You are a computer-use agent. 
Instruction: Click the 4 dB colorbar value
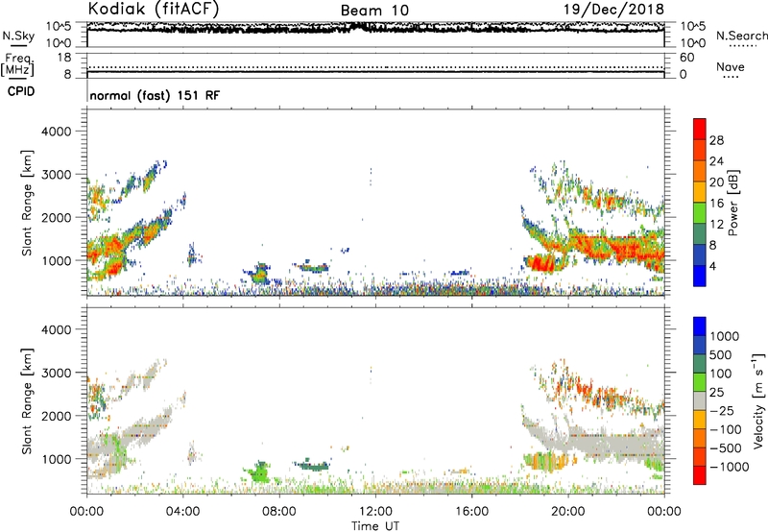coord(713,266)
